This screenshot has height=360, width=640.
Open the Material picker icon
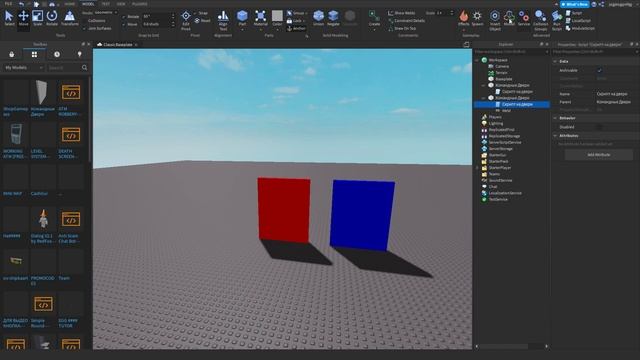click(x=260, y=19)
